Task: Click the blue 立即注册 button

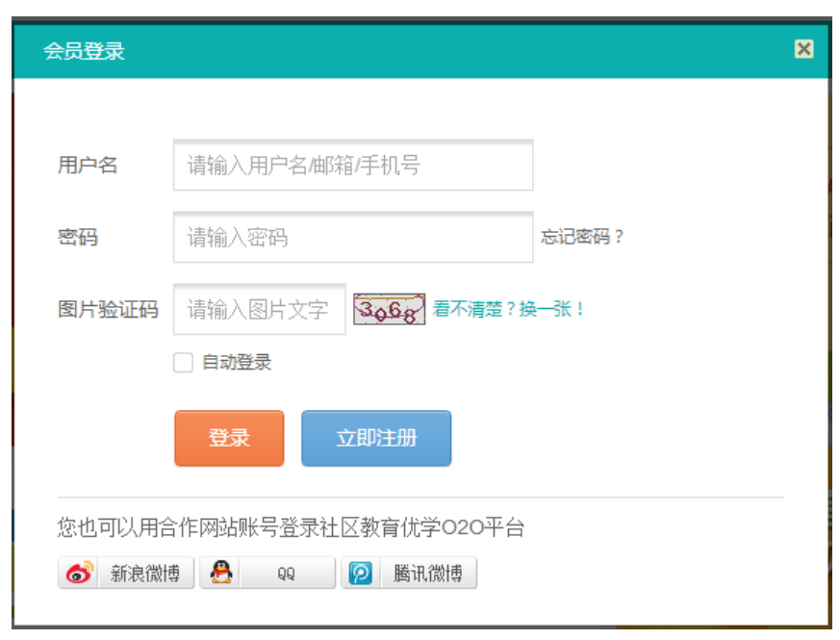Action: coord(376,438)
